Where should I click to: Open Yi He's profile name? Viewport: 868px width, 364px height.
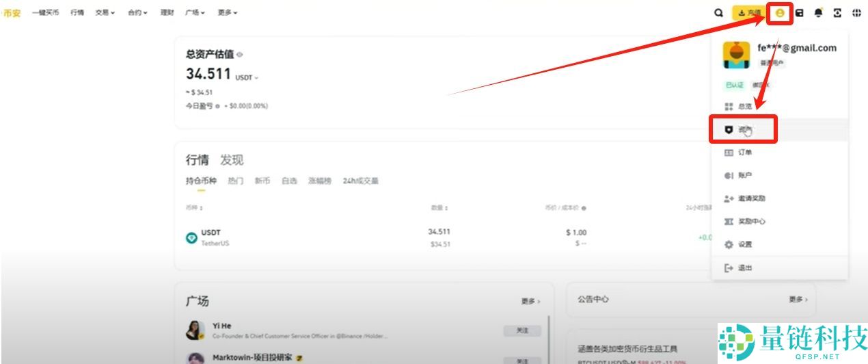[x=221, y=326]
